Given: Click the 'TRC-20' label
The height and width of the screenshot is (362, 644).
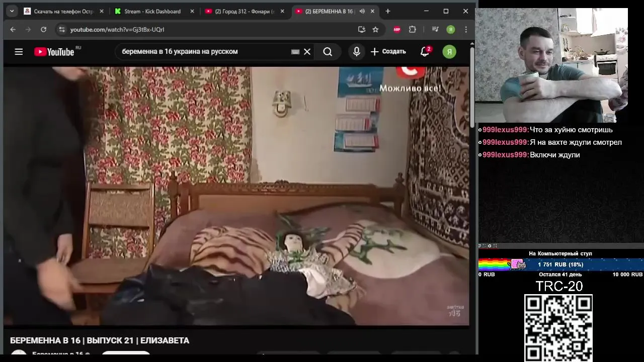Looking at the screenshot, I should (x=559, y=286).
